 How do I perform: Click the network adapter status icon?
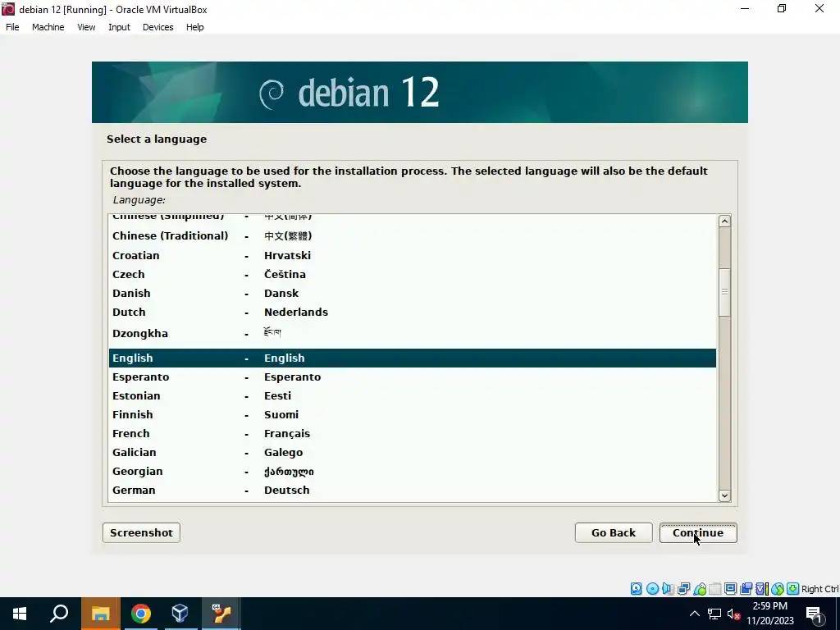(683, 589)
